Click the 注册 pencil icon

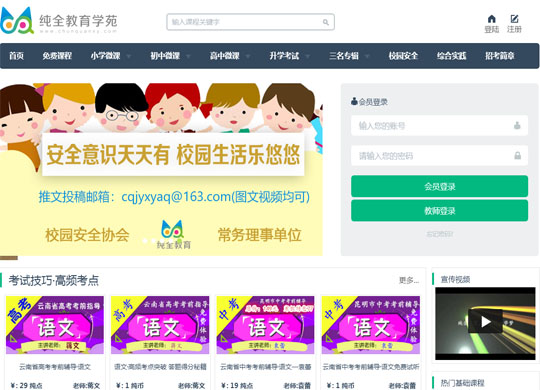514,19
